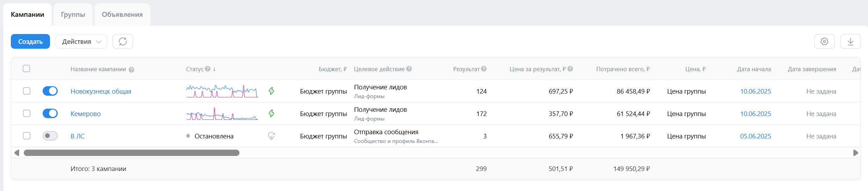Click help icon next to Название кампании
Screen dimensions: 868x191
(131, 69)
